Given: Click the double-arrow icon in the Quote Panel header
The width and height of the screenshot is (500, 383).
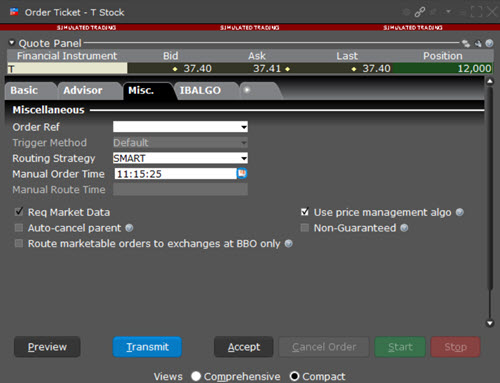Looking at the screenshot, I should tap(466, 43).
